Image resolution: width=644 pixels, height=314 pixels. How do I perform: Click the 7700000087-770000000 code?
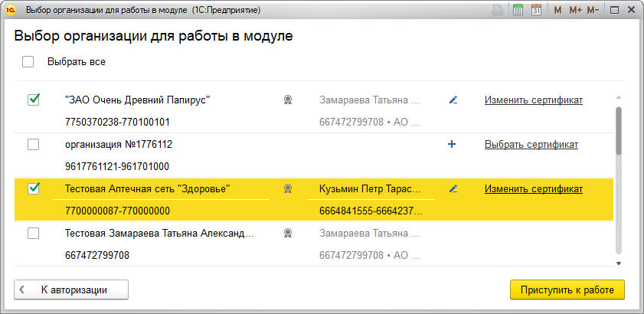117,211
